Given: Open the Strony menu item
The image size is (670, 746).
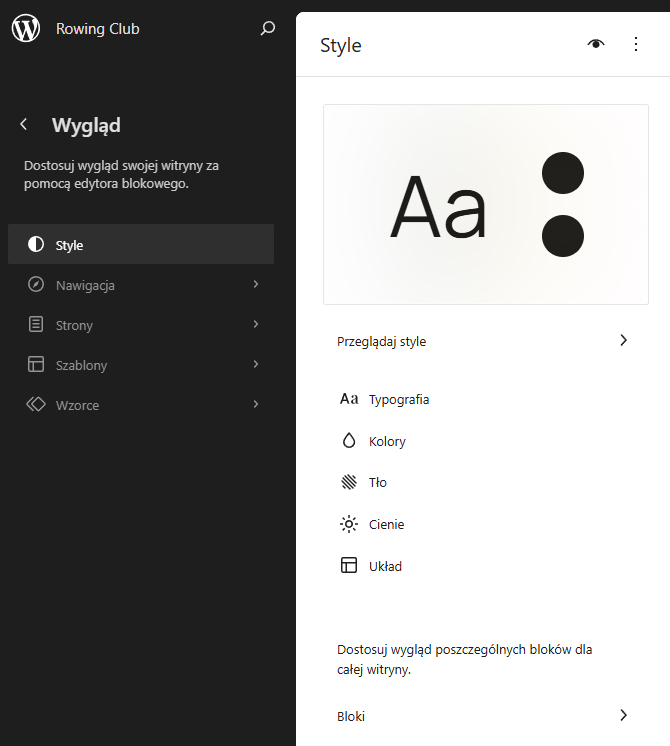Looking at the screenshot, I should point(141,324).
